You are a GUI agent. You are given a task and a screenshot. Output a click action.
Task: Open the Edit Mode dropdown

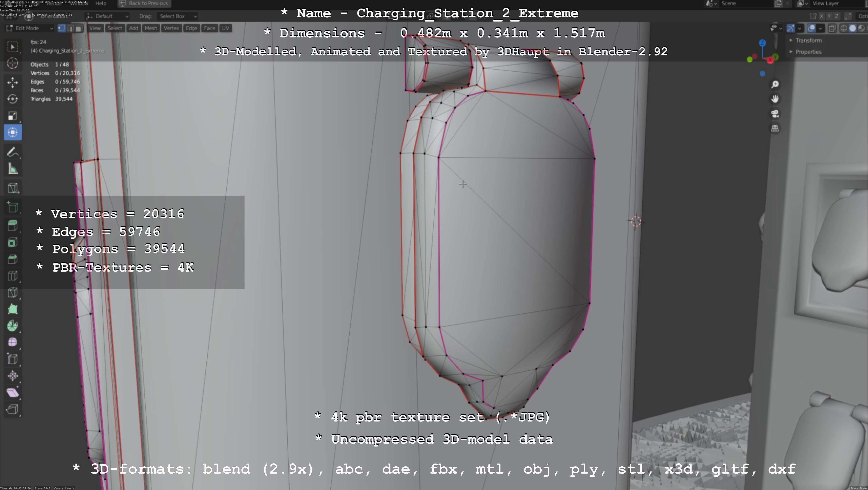(30, 28)
